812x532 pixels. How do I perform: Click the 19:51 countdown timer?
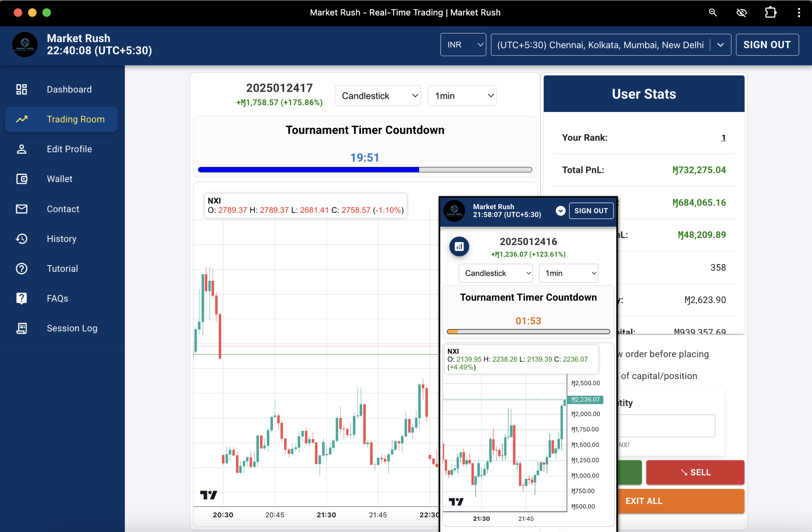coord(365,158)
